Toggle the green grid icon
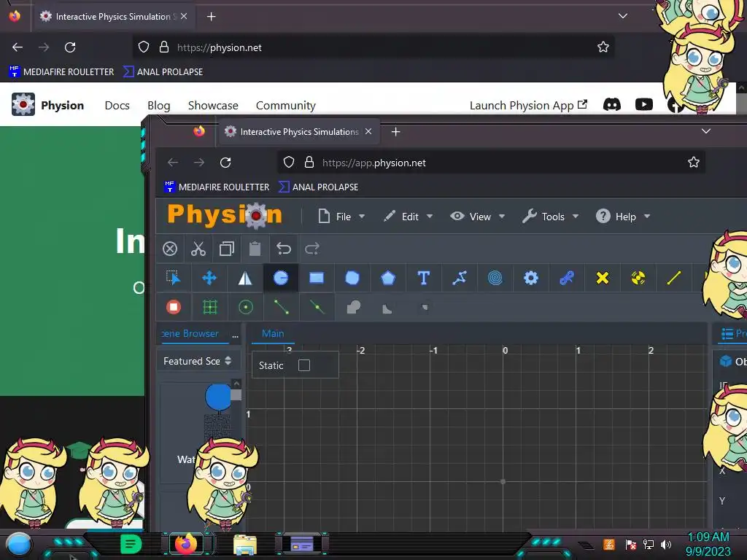Screen dimensions: 747x560 pyautogui.click(x=209, y=307)
